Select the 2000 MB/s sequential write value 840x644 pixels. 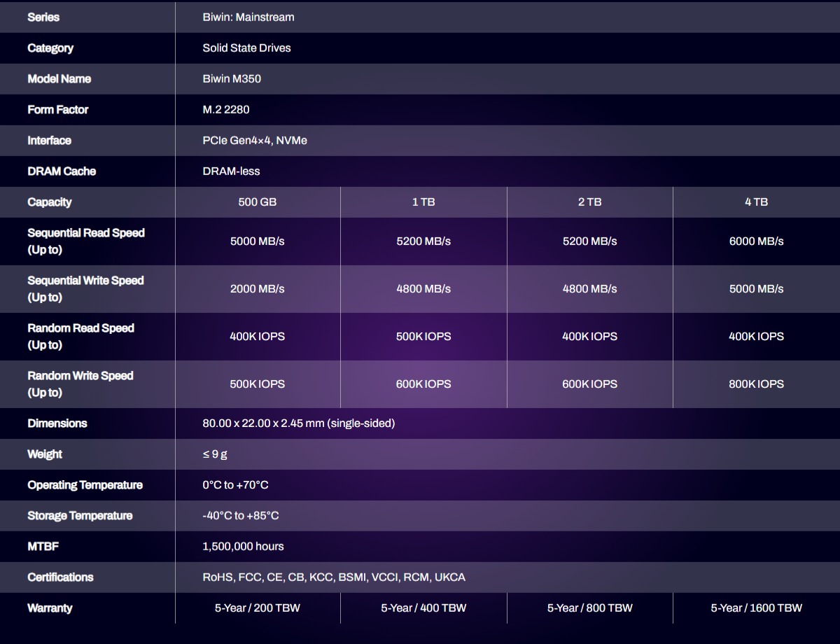258,289
